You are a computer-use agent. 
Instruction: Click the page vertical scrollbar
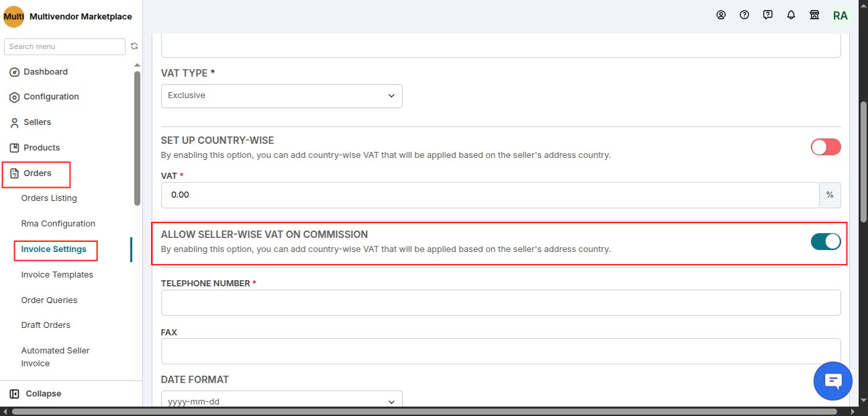pos(863,161)
